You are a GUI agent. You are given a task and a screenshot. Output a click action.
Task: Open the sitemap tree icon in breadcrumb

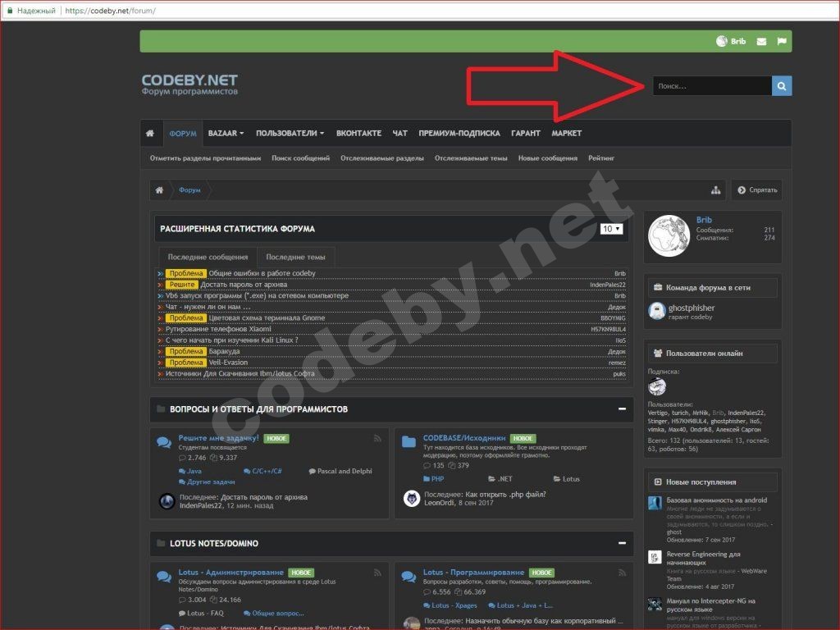coord(715,190)
